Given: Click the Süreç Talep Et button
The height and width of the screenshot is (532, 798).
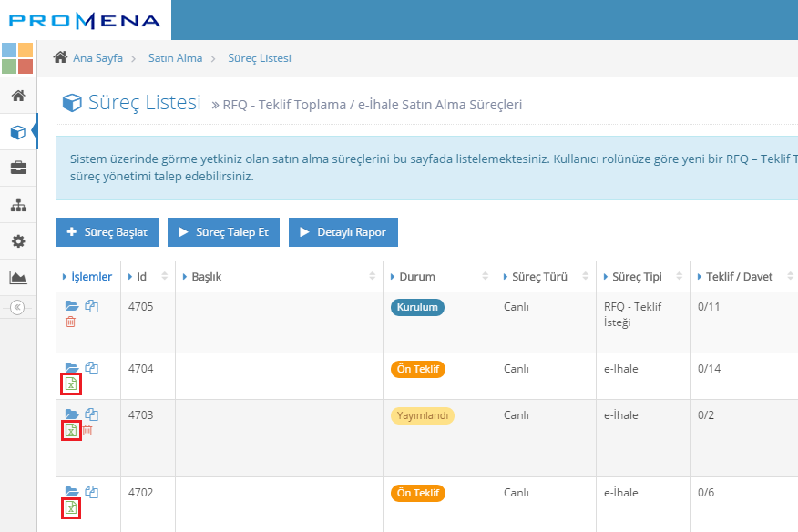Looking at the screenshot, I should 223,232.
